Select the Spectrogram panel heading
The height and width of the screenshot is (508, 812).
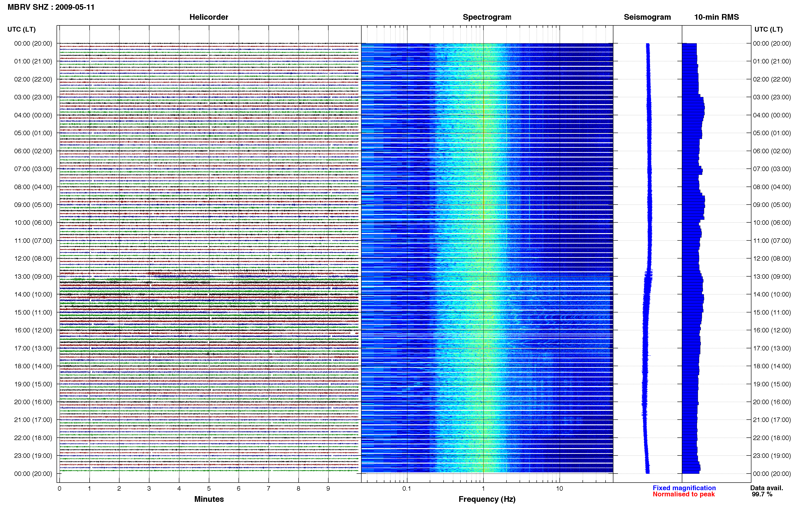[487, 17]
